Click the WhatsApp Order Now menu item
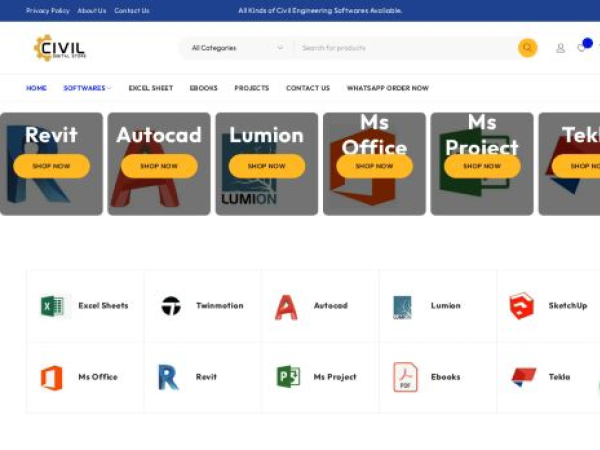The width and height of the screenshot is (600, 450). (388, 88)
